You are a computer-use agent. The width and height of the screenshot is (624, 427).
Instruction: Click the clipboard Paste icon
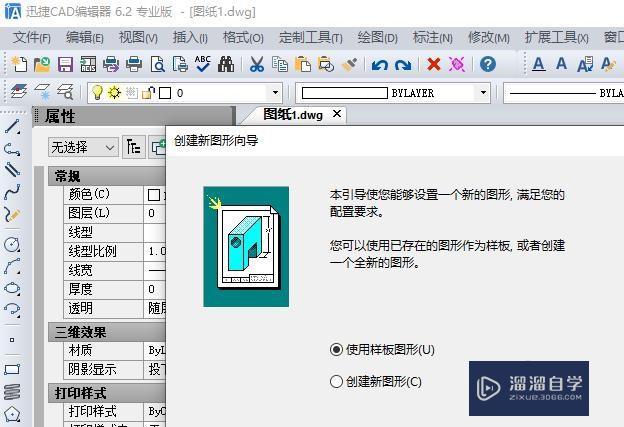[303, 64]
